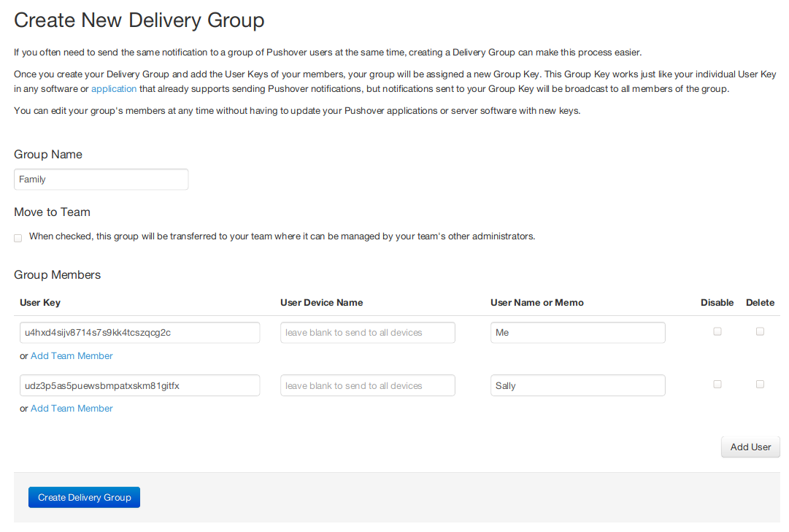Enable the Move to Team checkbox

click(18, 238)
